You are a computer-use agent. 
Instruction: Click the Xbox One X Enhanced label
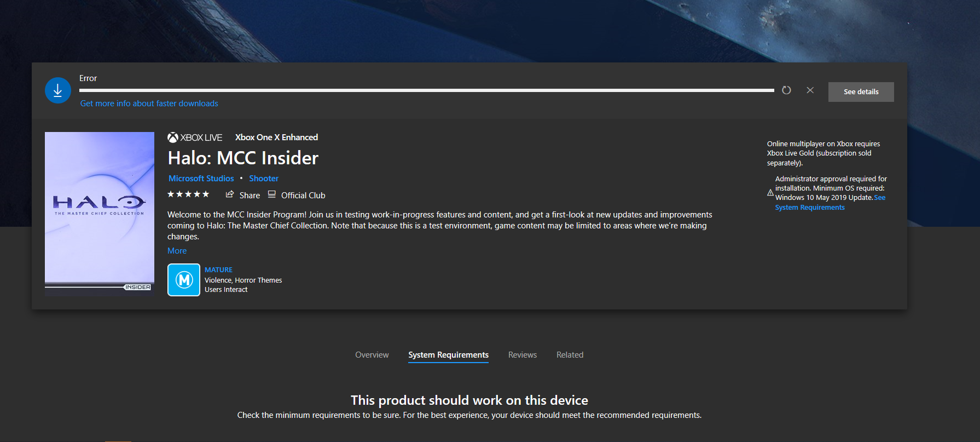click(x=276, y=137)
